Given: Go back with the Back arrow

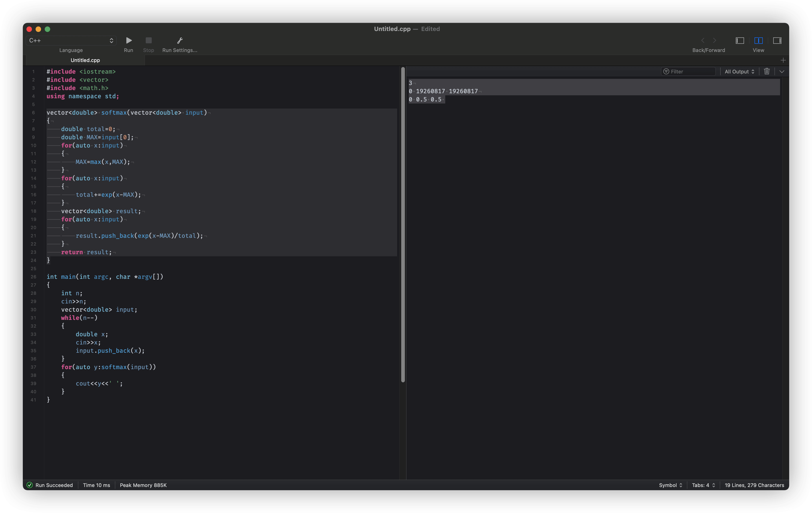Looking at the screenshot, I should click(703, 40).
